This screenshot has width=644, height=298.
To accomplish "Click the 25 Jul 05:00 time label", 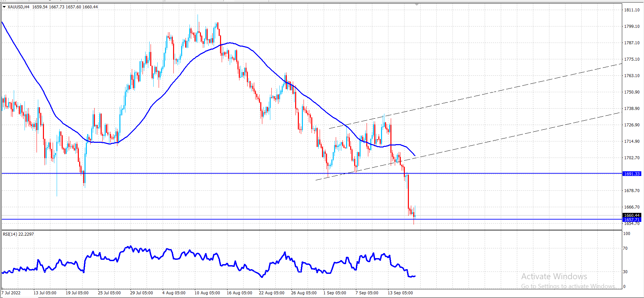I will click(x=109, y=293).
